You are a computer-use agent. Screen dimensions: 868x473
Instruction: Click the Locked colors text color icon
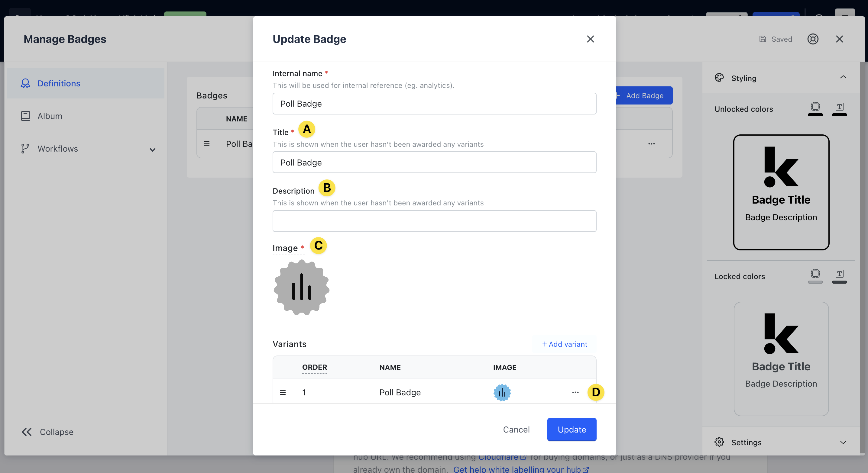(x=839, y=274)
